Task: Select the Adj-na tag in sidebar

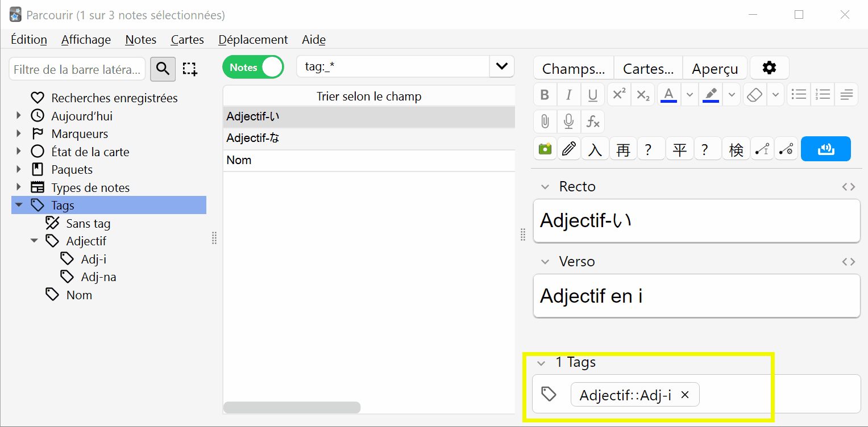Action: pos(99,277)
